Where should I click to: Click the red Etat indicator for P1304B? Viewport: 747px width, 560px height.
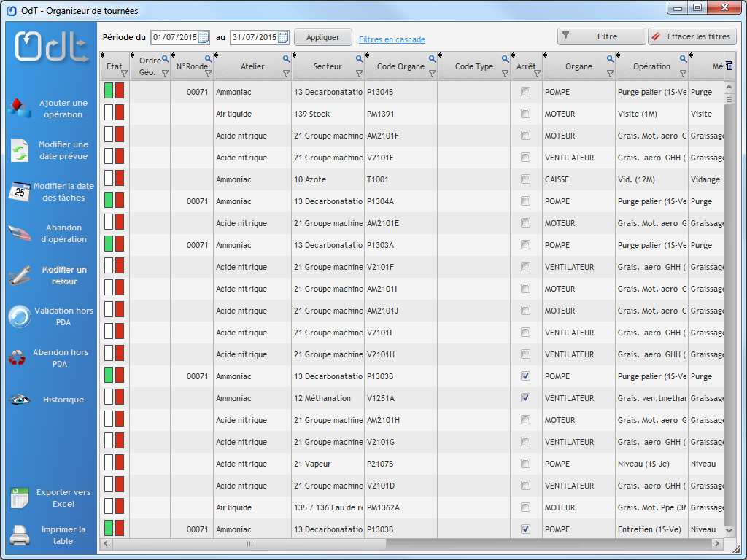120,90
